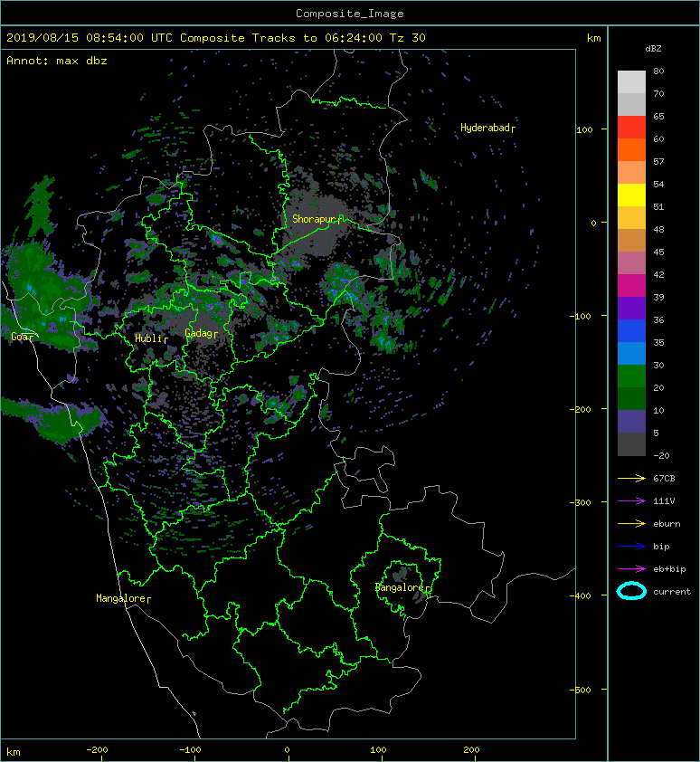Image resolution: width=700 pixels, height=762 pixels.
Task: Pick the orange 57-60 dBZ swatch
Action: tap(631, 149)
